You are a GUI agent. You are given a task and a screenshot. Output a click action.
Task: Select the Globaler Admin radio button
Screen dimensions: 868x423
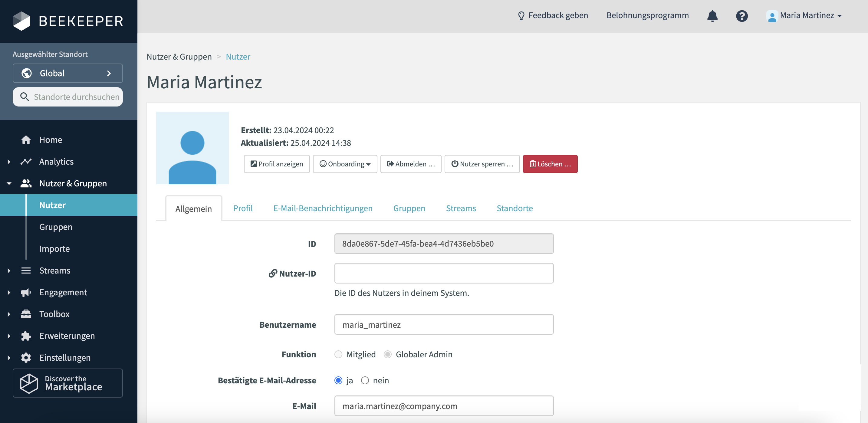pyautogui.click(x=387, y=354)
